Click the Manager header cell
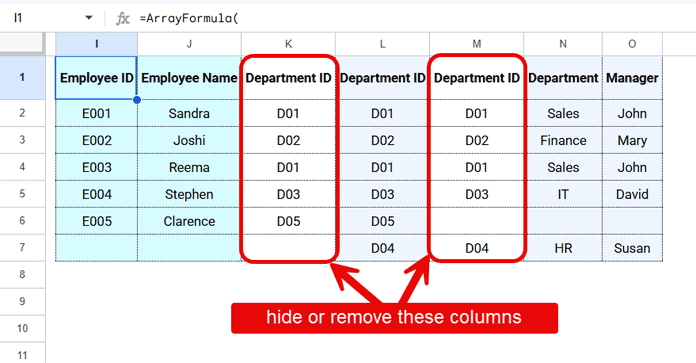The width and height of the screenshot is (696, 363). [x=632, y=78]
